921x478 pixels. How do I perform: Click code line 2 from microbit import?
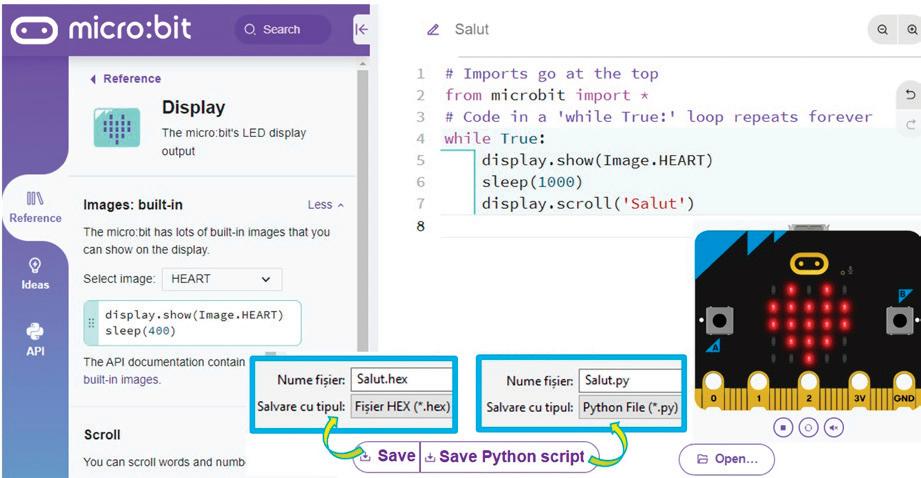[x=546, y=95]
